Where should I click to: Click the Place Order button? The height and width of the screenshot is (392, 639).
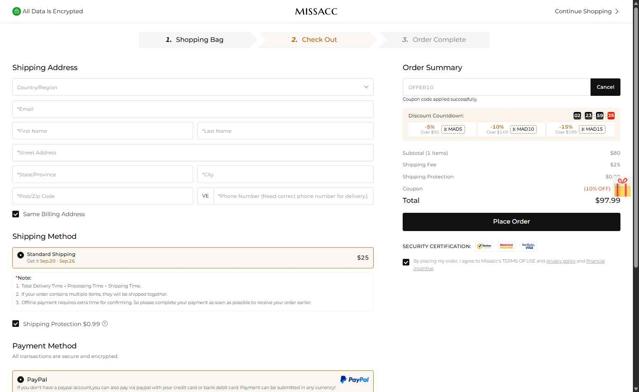point(511,222)
